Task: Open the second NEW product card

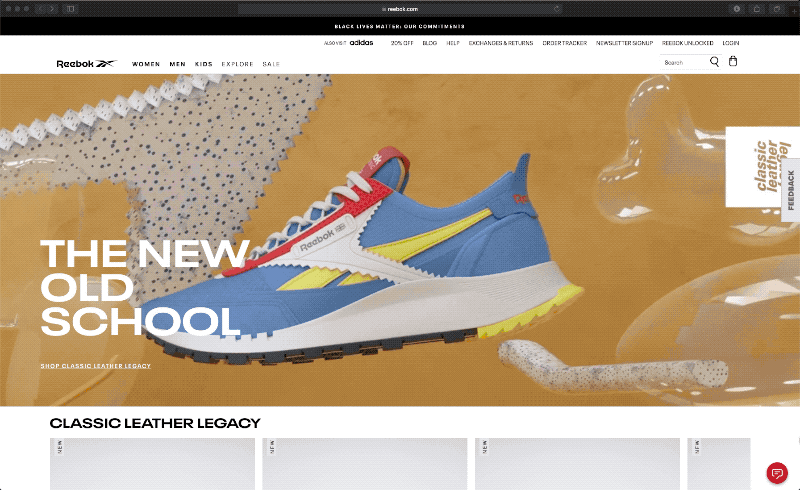Action: point(365,464)
